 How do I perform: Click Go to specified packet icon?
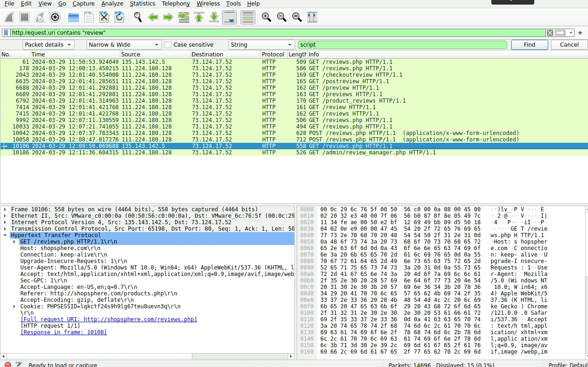tap(184, 18)
